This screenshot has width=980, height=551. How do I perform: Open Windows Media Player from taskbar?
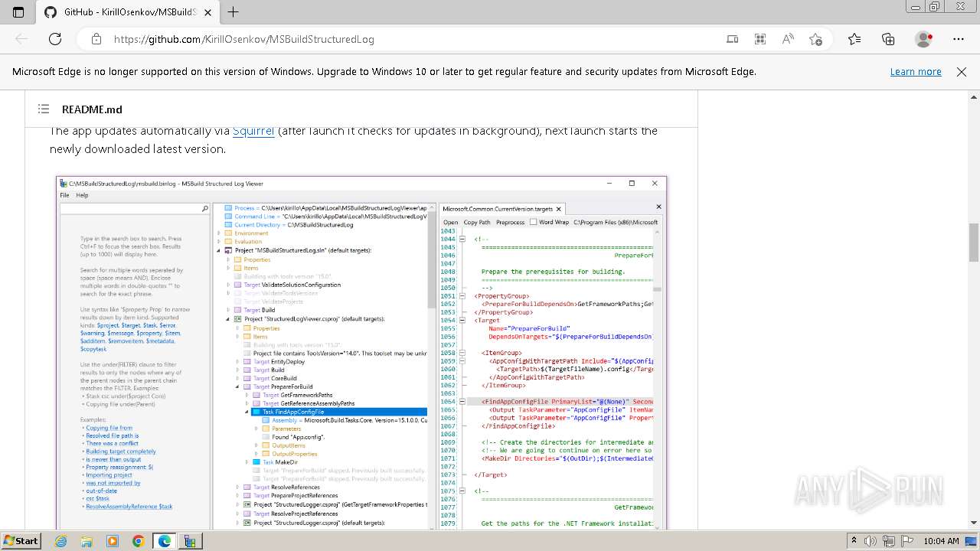[113, 541]
